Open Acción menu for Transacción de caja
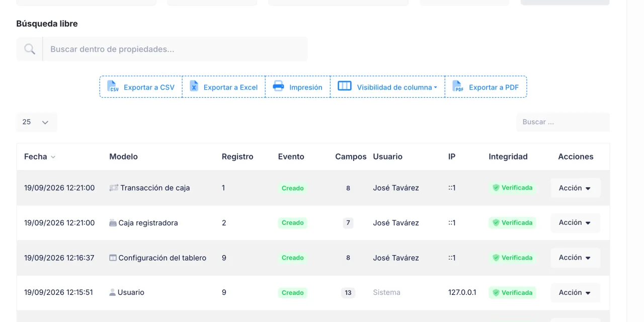The width and height of the screenshot is (644, 322). coord(576,188)
